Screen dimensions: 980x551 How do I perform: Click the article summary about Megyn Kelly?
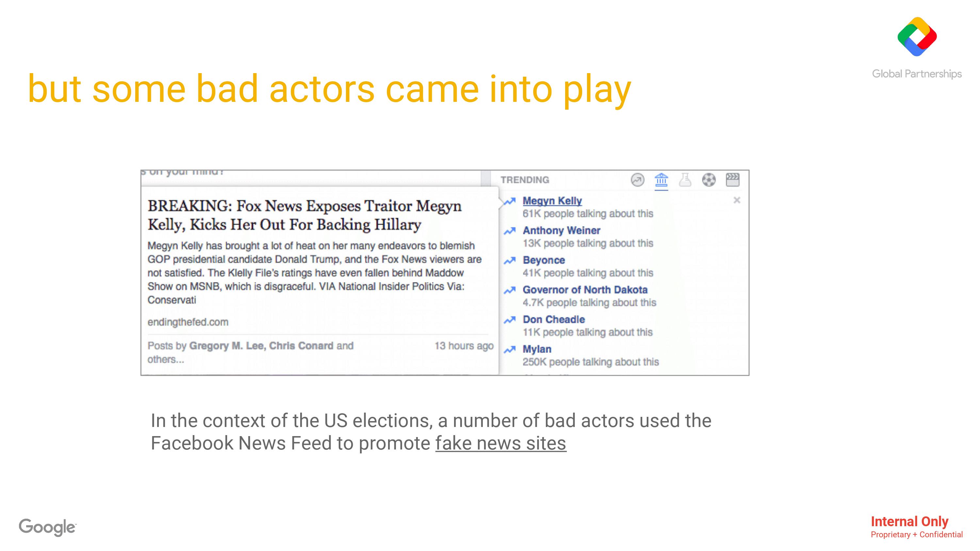click(315, 273)
